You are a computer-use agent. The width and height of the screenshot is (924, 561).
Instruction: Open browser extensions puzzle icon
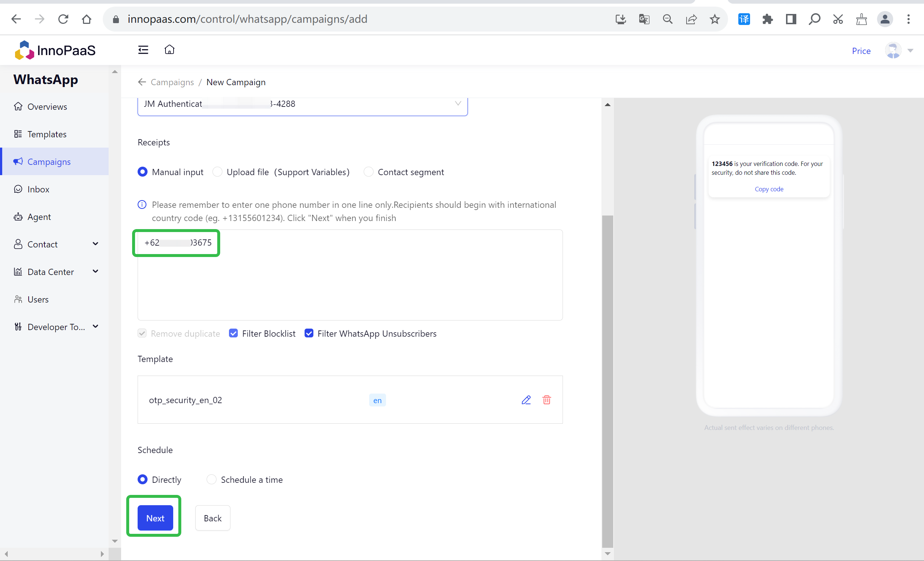pos(767,19)
